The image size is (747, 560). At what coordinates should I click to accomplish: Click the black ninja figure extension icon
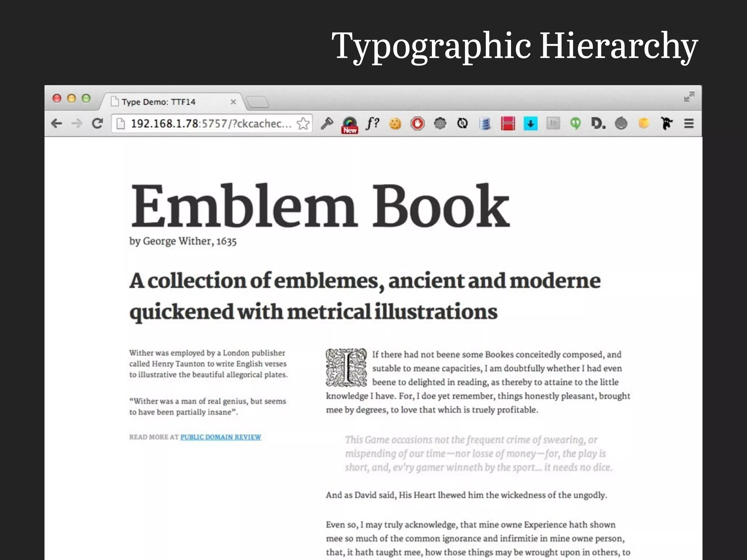pyautogui.click(x=666, y=124)
